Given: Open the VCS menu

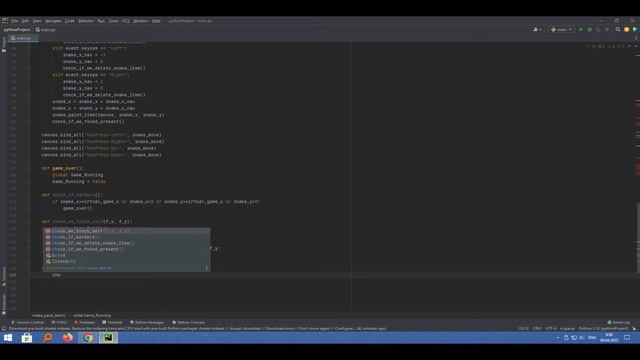Looking at the screenshot, I should coord(126,21).
